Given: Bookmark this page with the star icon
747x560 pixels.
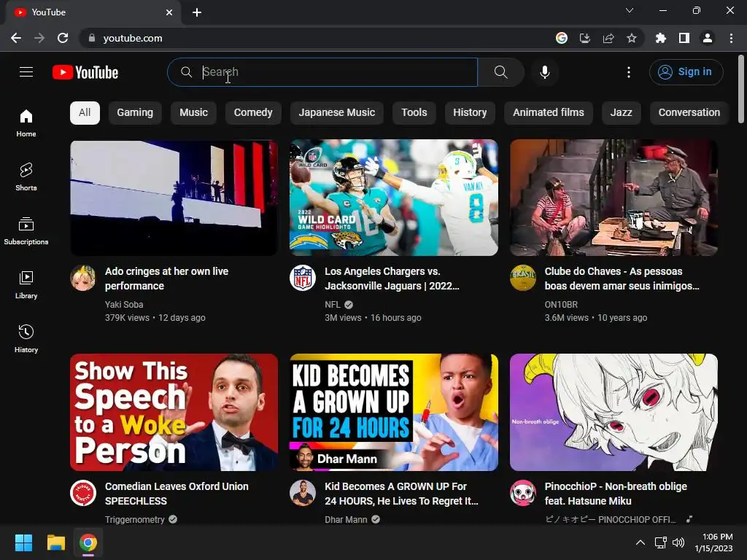Looking at the screenshot, I should coord(632,38).
